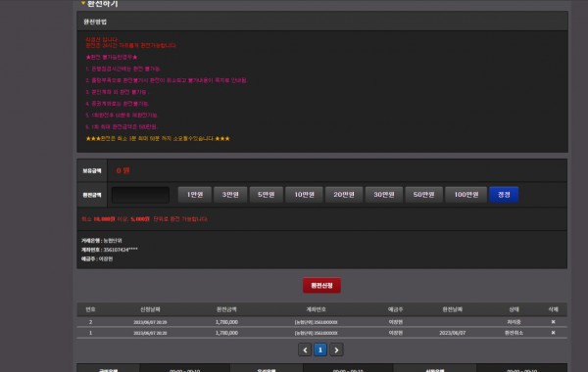Go to the next page arrow
This screenshot has width=588, height=372.
(336, 349)
